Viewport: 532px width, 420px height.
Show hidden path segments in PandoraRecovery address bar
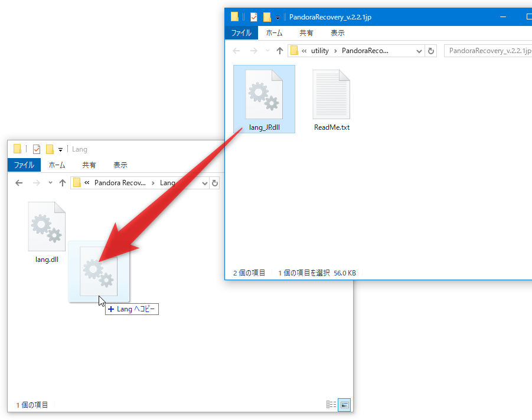point(304,51)
